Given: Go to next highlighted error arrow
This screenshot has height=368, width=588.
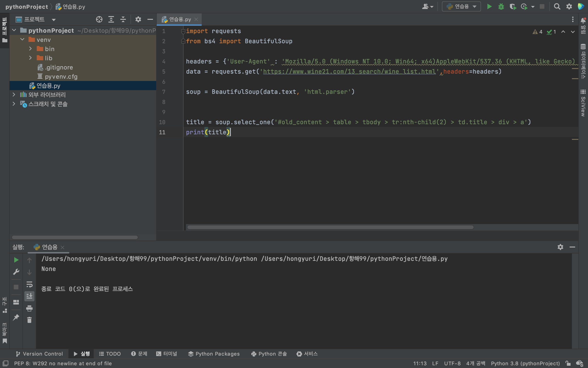Looking at the screenshot, I should [573, 32].
